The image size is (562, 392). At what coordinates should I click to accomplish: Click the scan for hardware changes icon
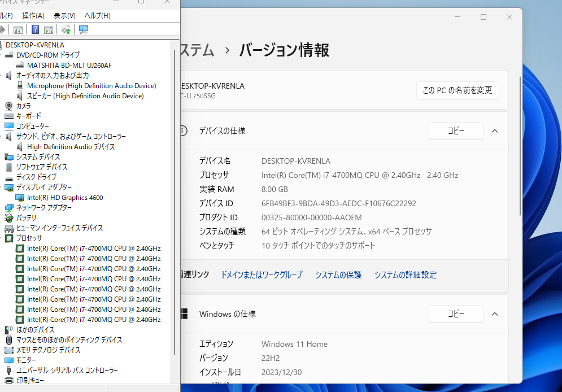(84, 30)
